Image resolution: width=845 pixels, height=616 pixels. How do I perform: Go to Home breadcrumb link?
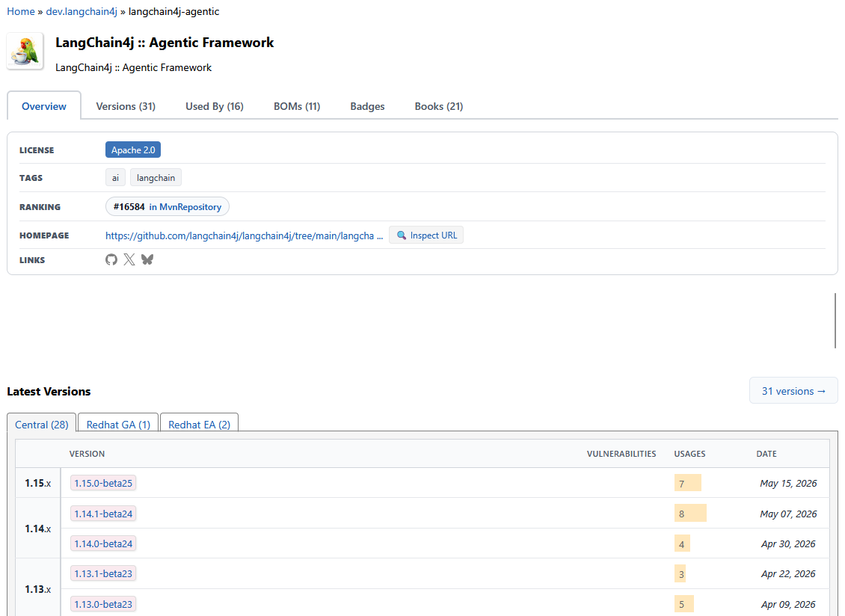pyautogui.click(x=21, y=11)
